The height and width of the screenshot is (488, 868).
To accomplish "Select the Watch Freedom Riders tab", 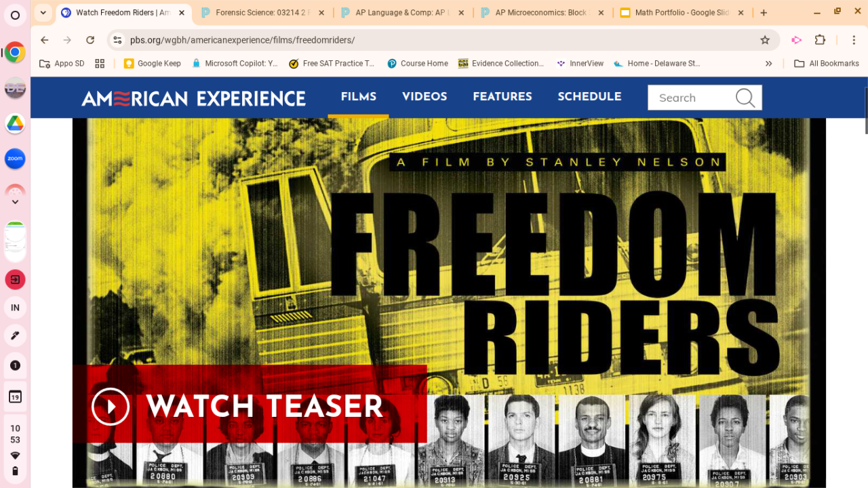I will (122, 12).
